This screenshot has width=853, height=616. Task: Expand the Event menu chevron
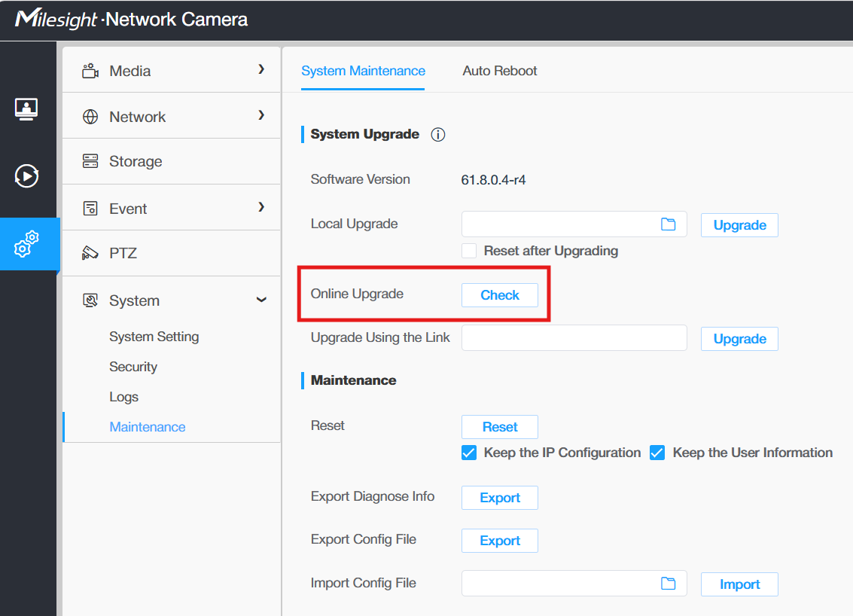click(x=261, y=207)
